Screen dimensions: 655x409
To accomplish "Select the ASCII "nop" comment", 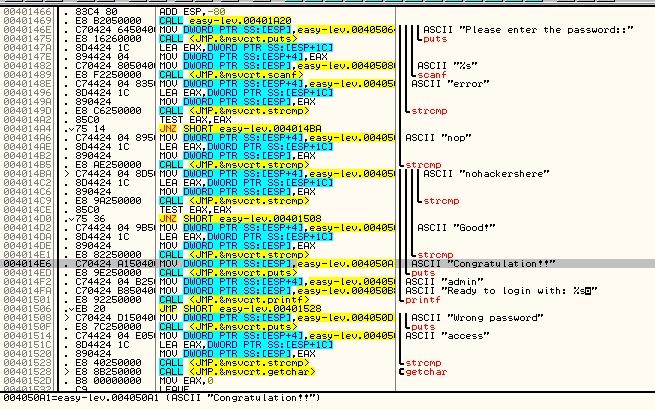I will pos(438,137).
